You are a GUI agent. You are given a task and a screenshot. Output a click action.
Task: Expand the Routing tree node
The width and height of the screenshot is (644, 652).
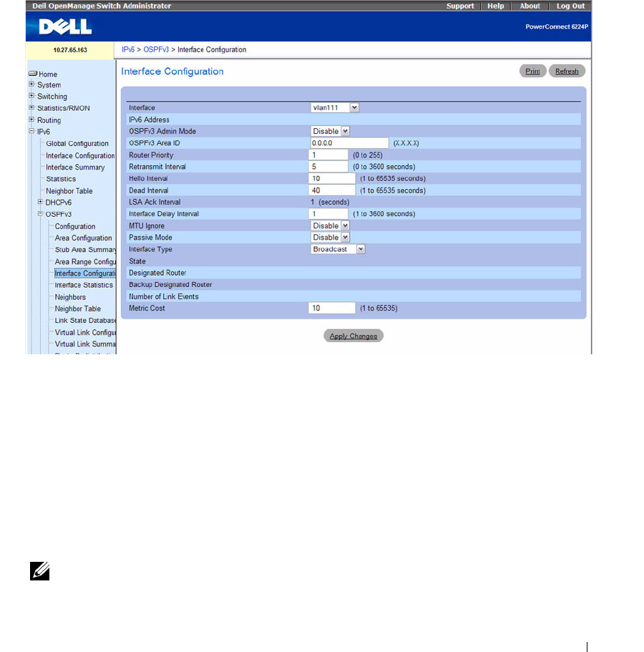[x=31, y=120]
